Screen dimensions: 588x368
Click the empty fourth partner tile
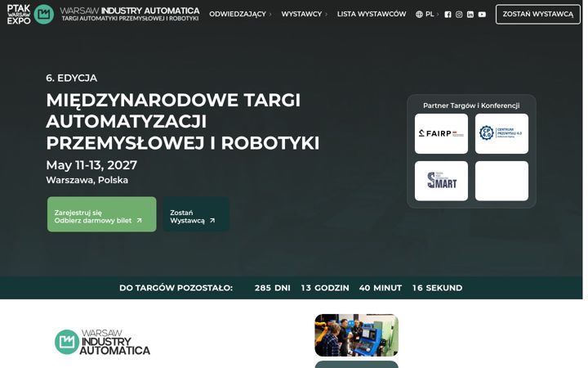point(501,181)
